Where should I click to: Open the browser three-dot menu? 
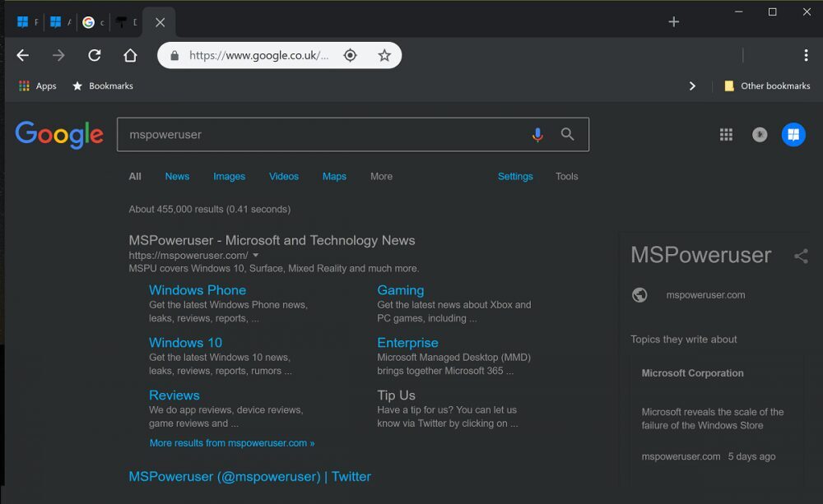click(807, 55)
